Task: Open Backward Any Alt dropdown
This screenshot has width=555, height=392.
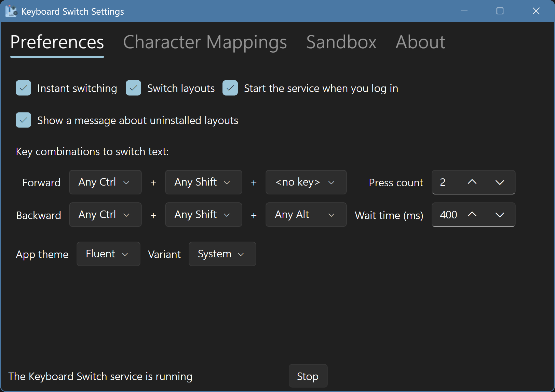Action: (306, 215)
